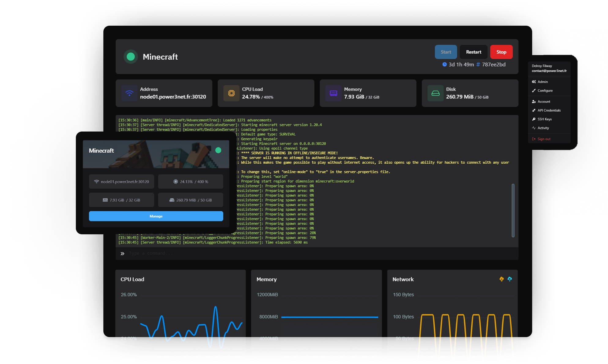The height and width of the screenshot is (364, 608).
Task: Click the 100 Bytes label in Network chart
Action: [x=403, y=317]
